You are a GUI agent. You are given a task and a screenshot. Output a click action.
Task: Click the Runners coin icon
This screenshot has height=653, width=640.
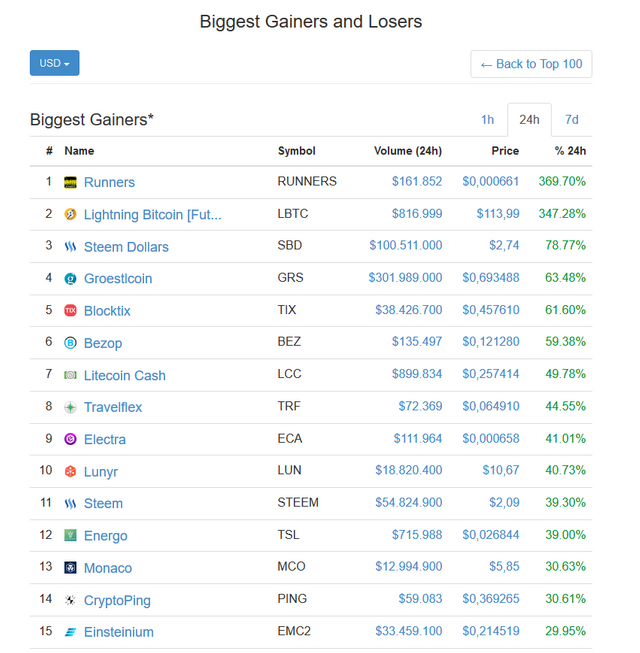click(70, 182)
